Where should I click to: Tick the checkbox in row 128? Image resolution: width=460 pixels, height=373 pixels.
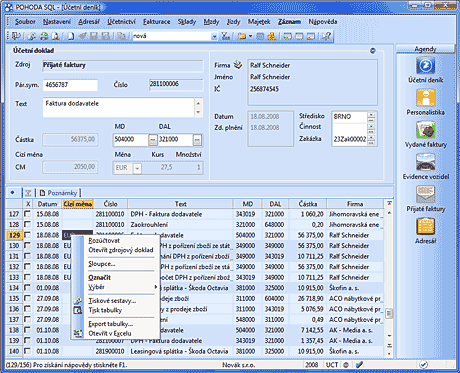pos(27,224)
